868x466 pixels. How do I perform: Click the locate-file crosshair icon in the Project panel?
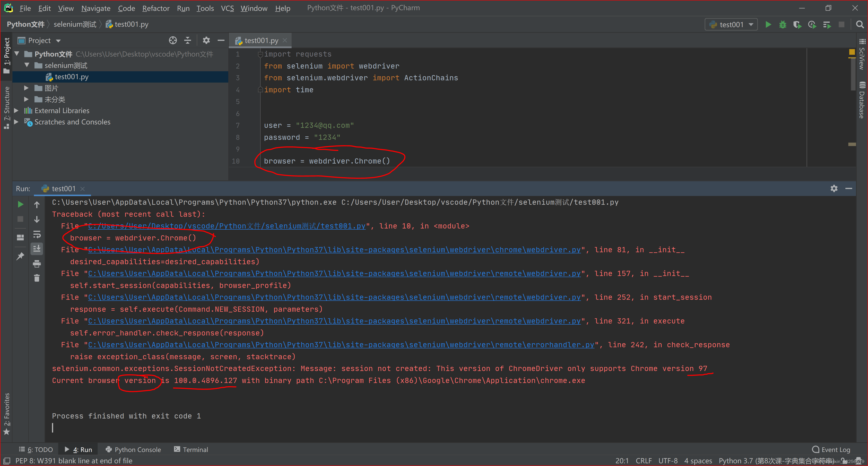(172, 40)
